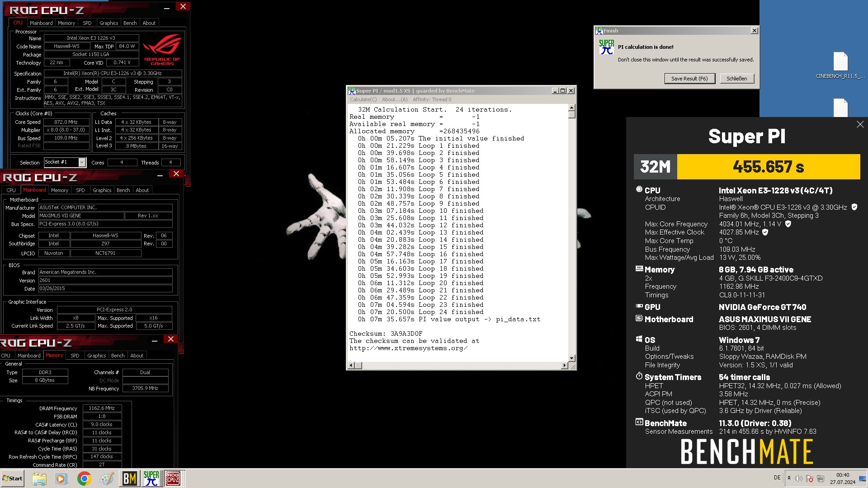Open the Memory tab in top CPU-Z window
The image size is (868, 488).
click(66, 23)
